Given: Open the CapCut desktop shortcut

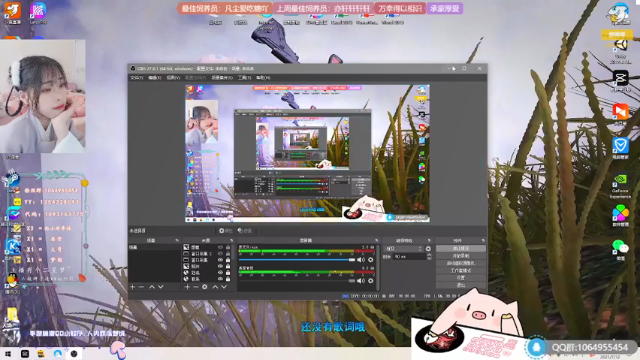Looking at the screenshot, I should [x=620, y=80].
